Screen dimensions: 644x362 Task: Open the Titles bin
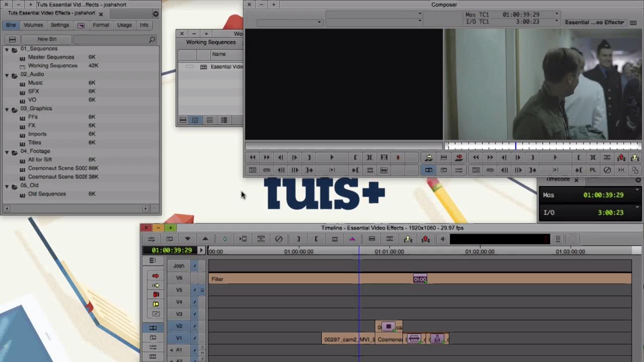point(35,143)
